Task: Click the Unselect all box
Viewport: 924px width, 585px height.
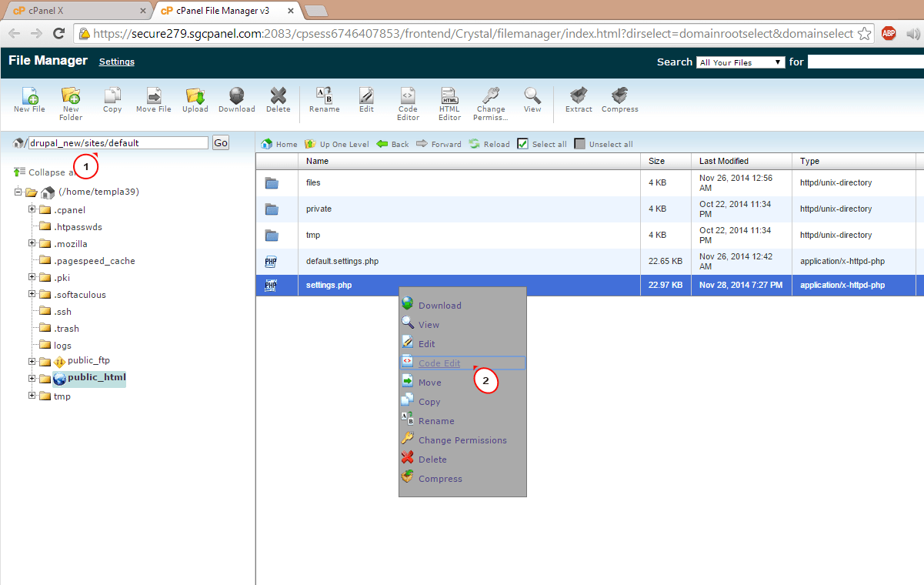Action: coord(580,144)
